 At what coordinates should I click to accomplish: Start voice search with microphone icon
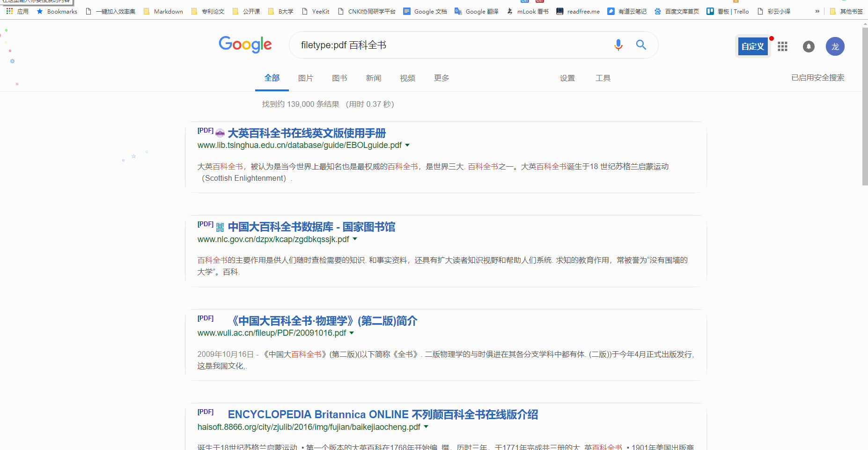[618, 45]
